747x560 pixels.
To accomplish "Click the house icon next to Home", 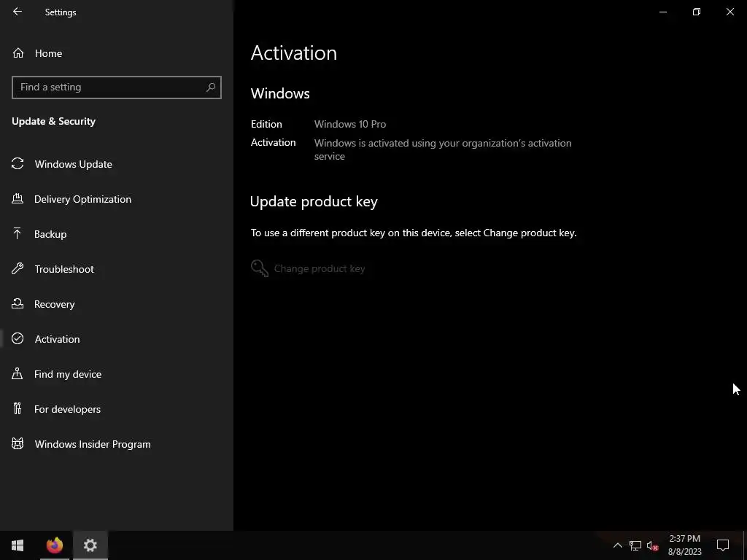I will [x=18, y=52].
